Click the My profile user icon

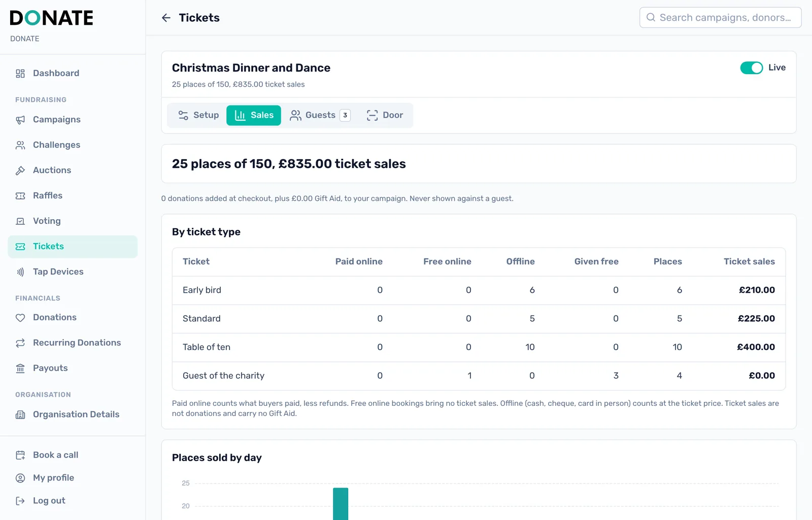[x=20, y=478]
